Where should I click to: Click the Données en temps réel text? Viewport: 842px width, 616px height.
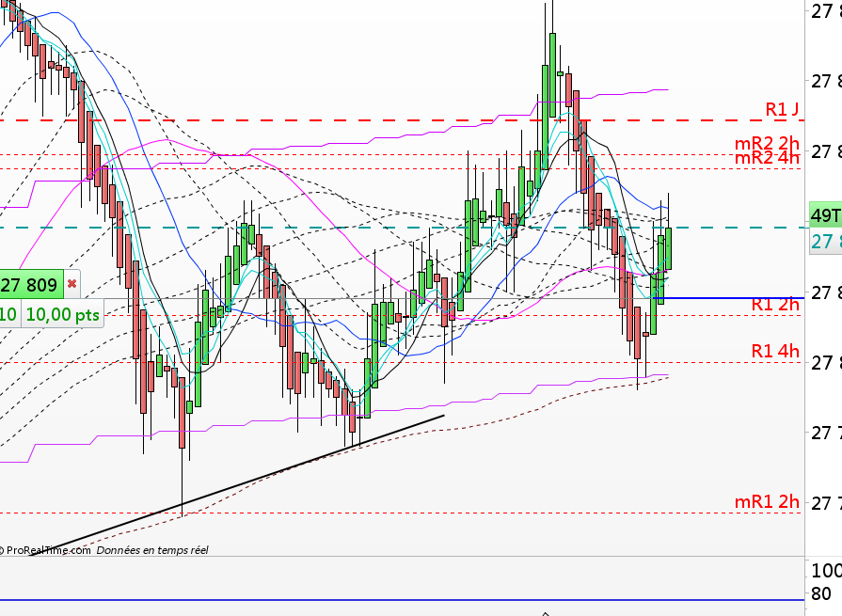[x=152, y=550]
